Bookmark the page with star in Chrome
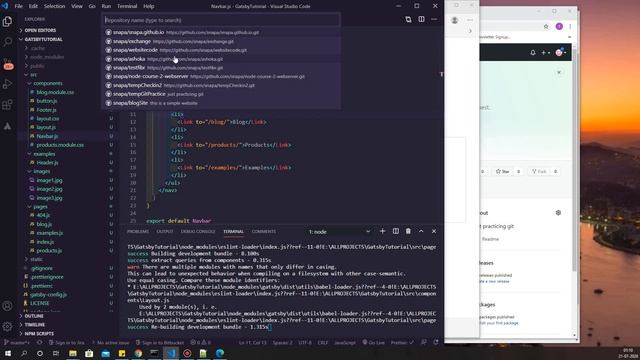Image resolution: width=640 pixels, height=360 pixels. coord(546,27)
